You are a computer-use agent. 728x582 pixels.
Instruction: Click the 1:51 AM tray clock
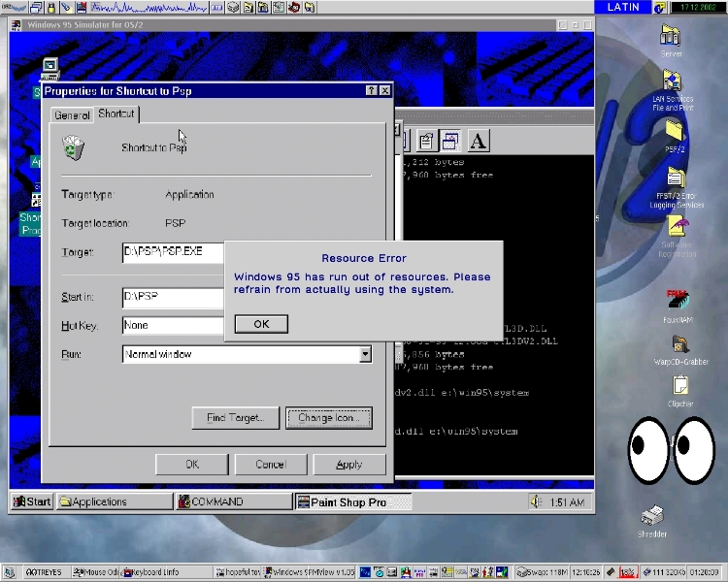567,502
